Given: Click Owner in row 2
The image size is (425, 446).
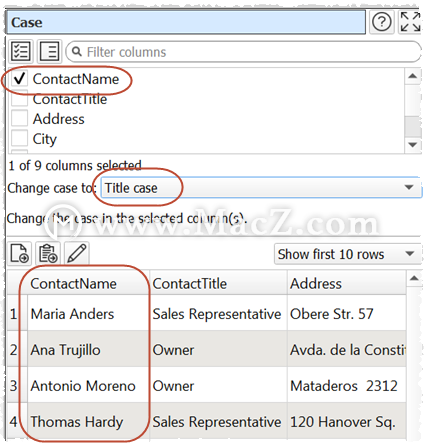Looking at the screenshot, I should [218, 349].
